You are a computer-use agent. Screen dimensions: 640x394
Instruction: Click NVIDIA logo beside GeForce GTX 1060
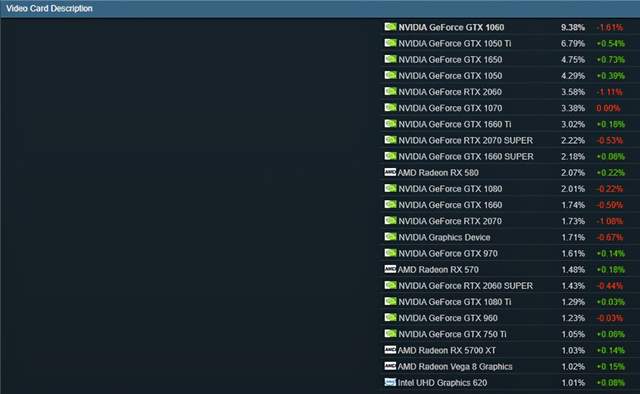point(390,27)
